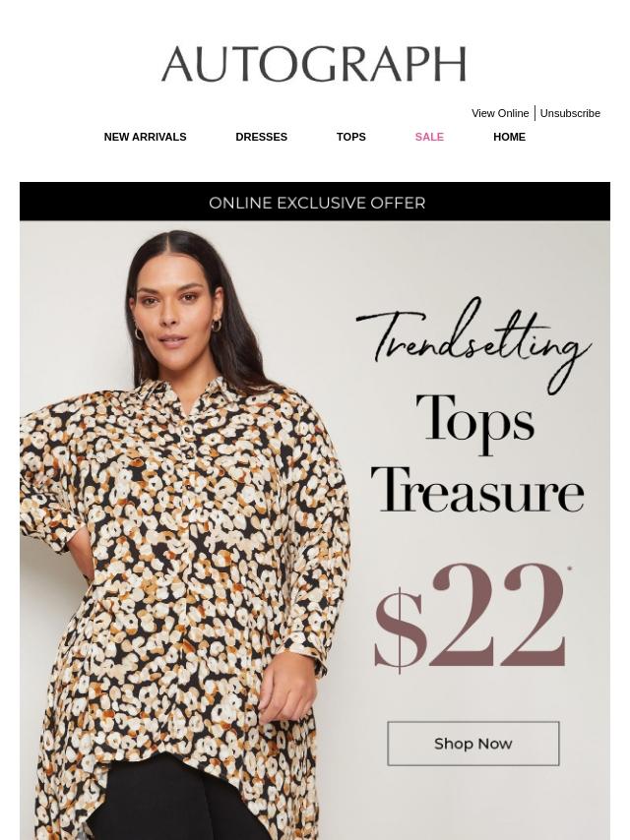The image size is (630, 840).
Task: Navigate to the HOME category
Action: pos(509,137)
